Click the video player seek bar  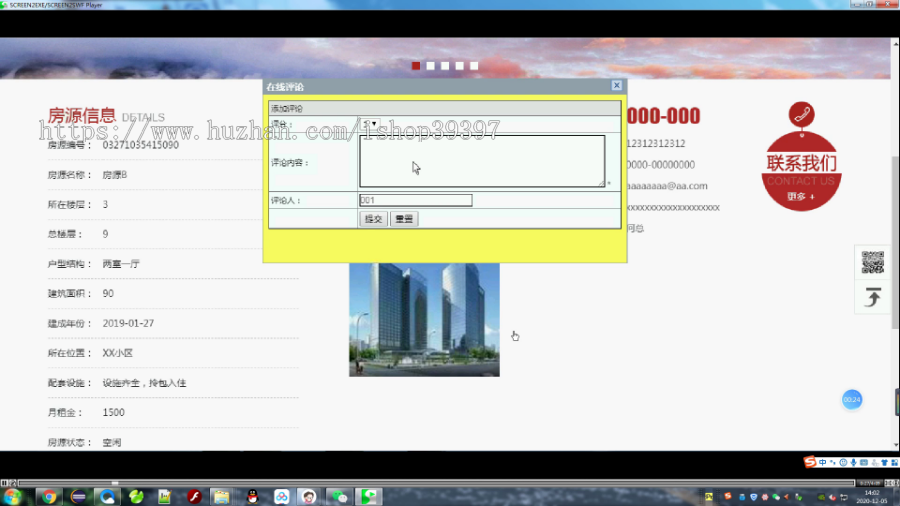tap(436, 483)
